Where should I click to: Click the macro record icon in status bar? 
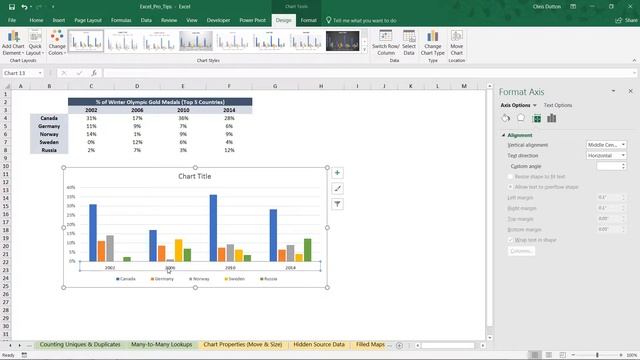click(24, 355)
